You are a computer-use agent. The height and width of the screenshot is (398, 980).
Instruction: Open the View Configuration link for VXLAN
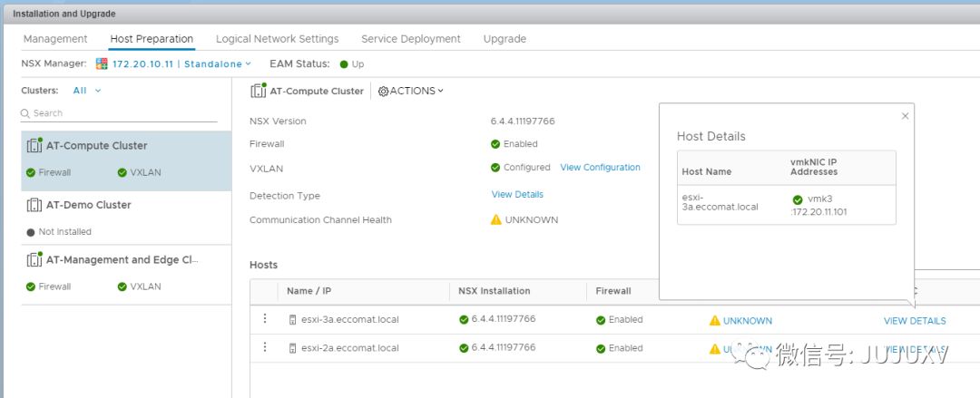pyautogui.click(x=600, y=168)
